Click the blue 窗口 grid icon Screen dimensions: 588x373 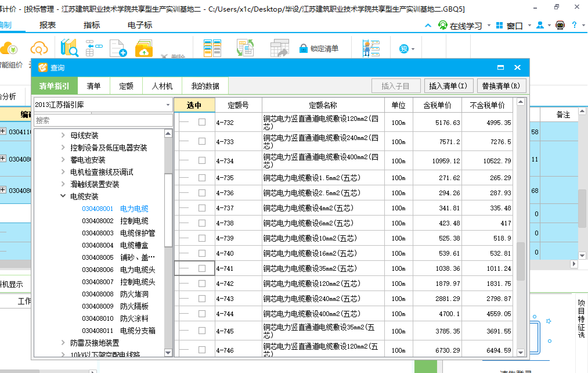(499, 26)
